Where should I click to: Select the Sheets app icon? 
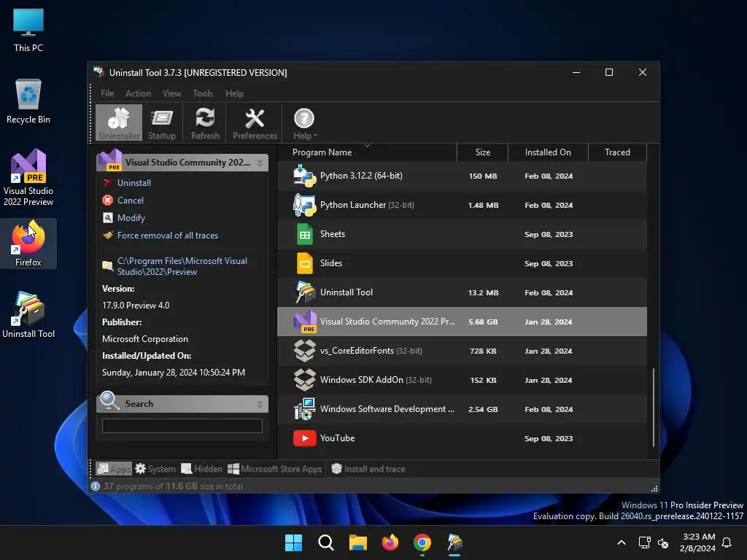pyautogui.click(x=304, y=234)
